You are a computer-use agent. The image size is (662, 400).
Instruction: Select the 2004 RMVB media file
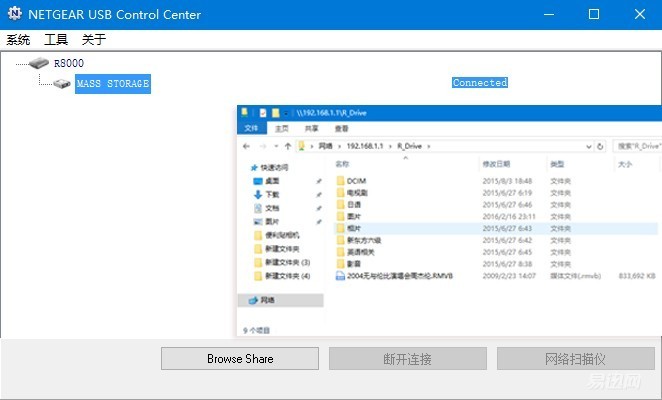399,276
